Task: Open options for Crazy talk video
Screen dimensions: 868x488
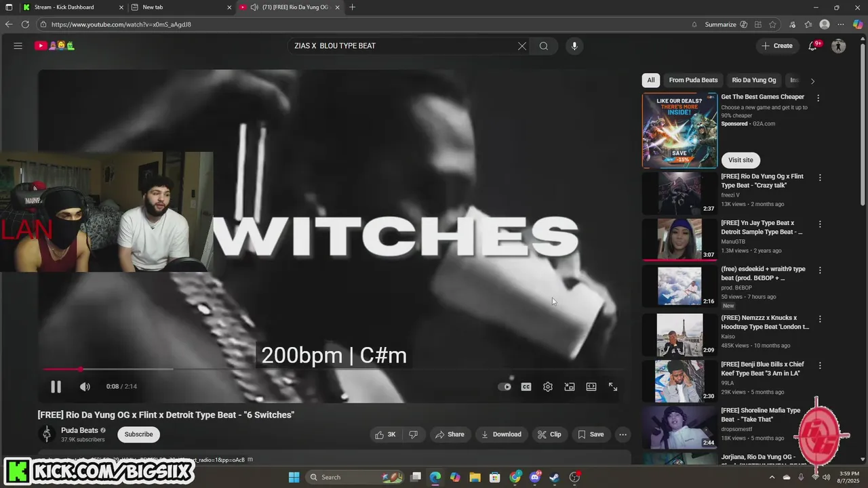Action: tap(820, 178)
